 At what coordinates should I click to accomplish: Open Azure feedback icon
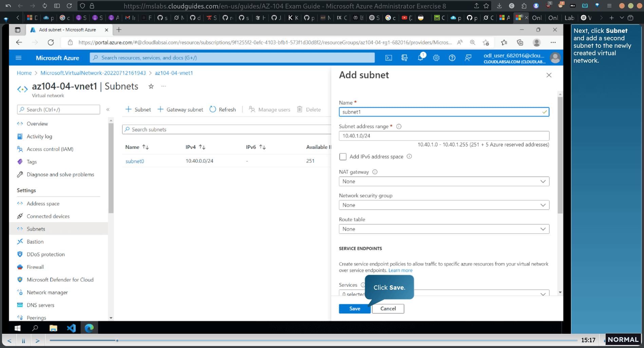(468, 58)
